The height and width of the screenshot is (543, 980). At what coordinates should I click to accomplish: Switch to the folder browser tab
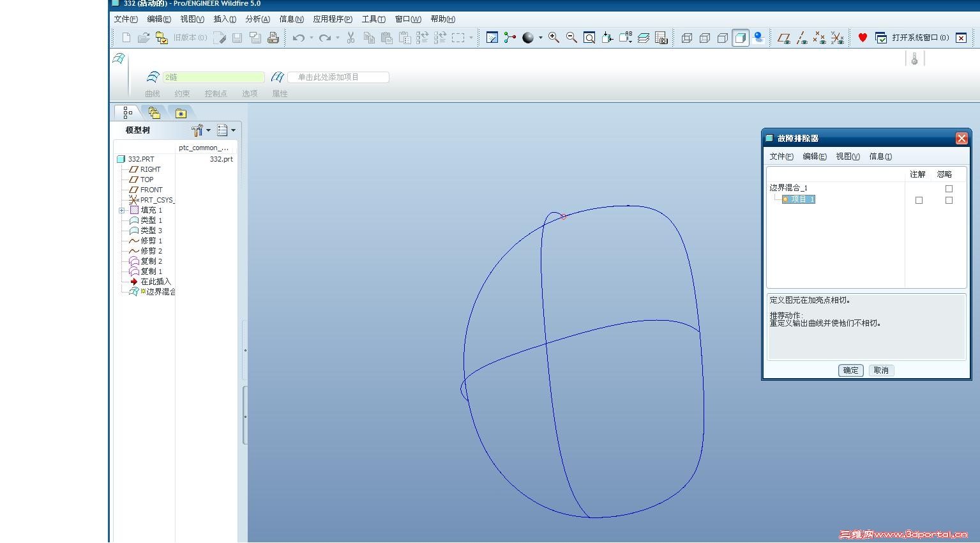point(154,113)
